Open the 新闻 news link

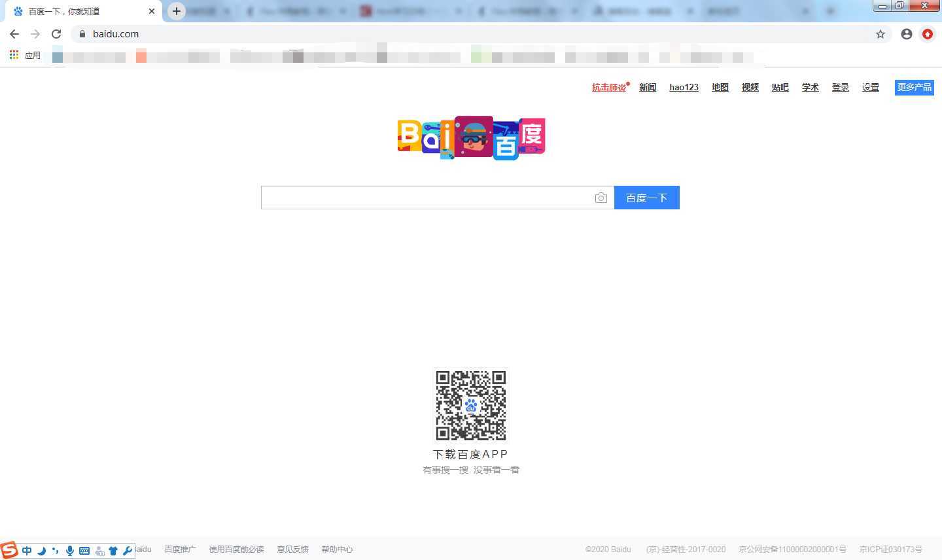coord(648,87)
